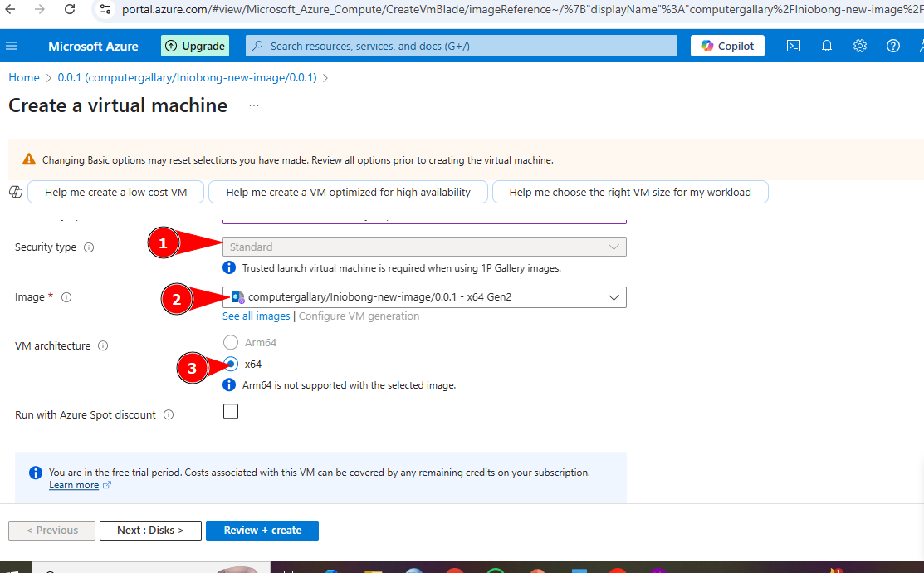Open the Image selection dropdown
Image resolution: width=924 pixels, height=573 pixels.
(x=424, y=297)
